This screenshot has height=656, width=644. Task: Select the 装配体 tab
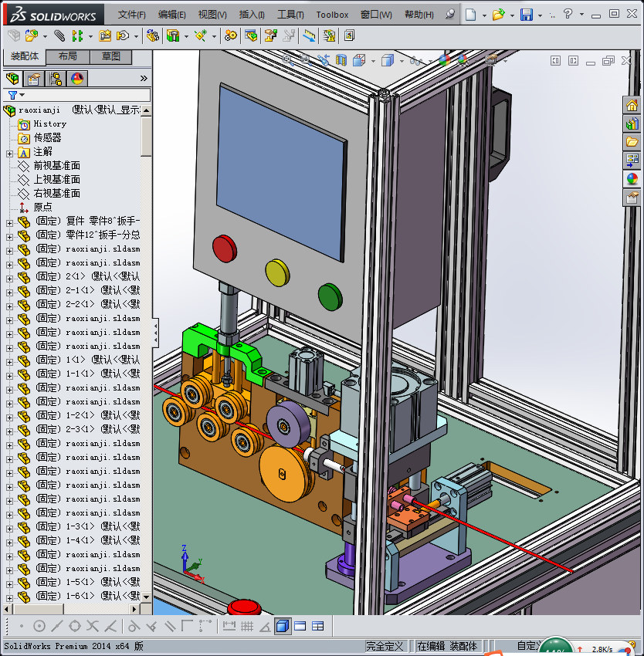(24, 56)
